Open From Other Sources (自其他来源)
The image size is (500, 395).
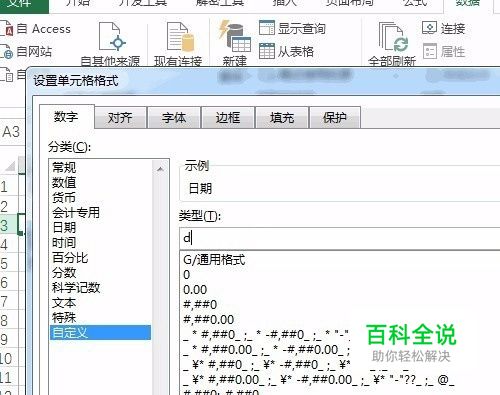[111, 43]
